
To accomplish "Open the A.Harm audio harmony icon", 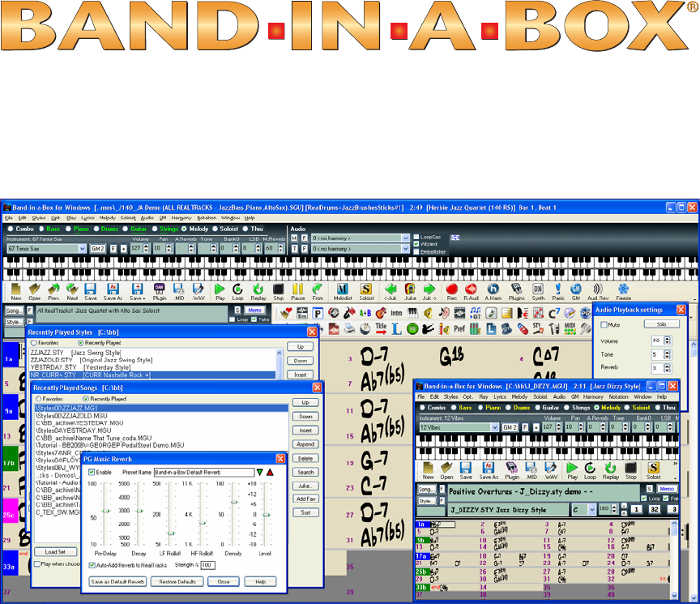I will coord(493,291).
